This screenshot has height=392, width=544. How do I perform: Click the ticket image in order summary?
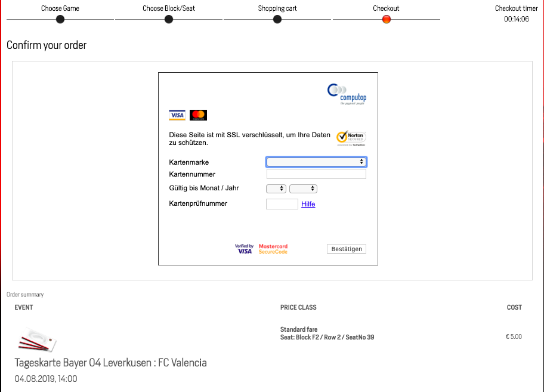tap(37, 339)
